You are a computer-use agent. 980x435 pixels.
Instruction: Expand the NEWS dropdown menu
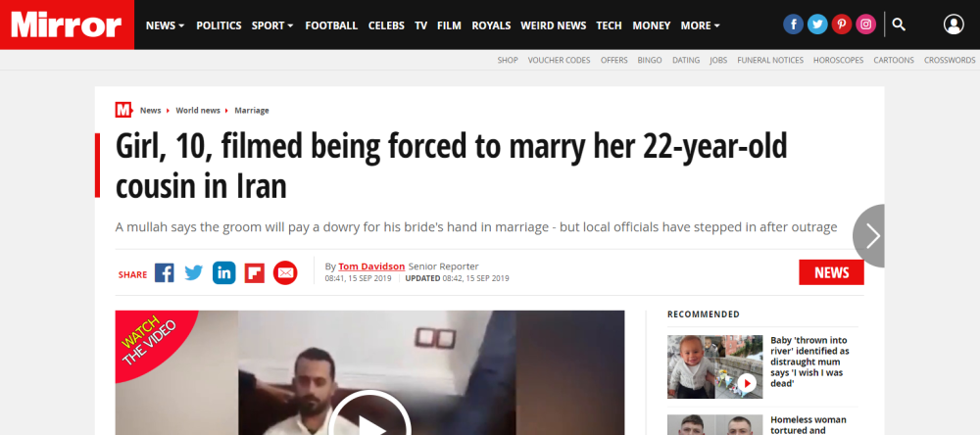coord(165,25)
